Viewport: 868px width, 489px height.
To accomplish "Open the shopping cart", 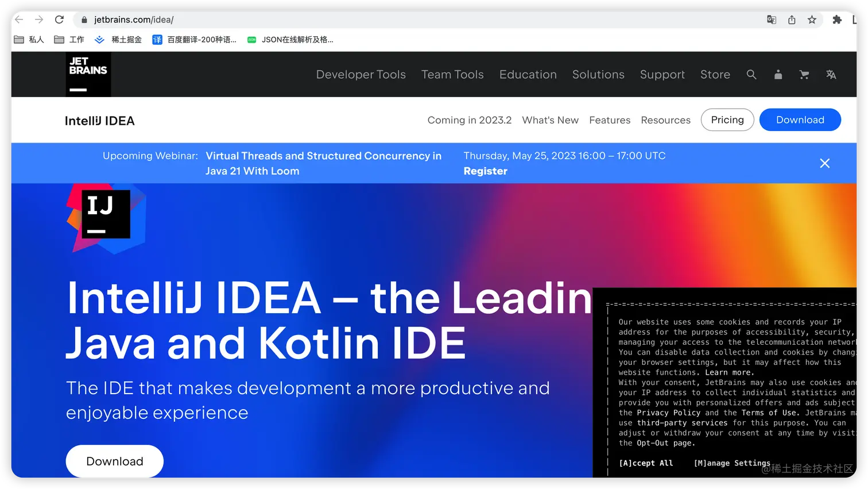I will coord(804,75).
